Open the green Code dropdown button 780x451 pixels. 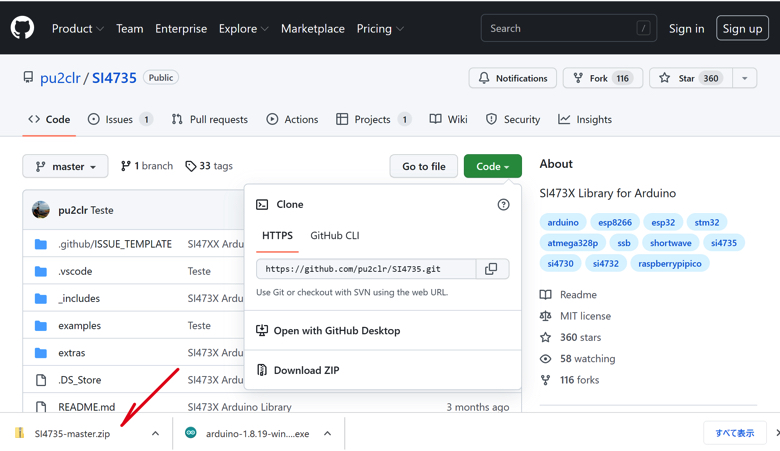(492, 166)
